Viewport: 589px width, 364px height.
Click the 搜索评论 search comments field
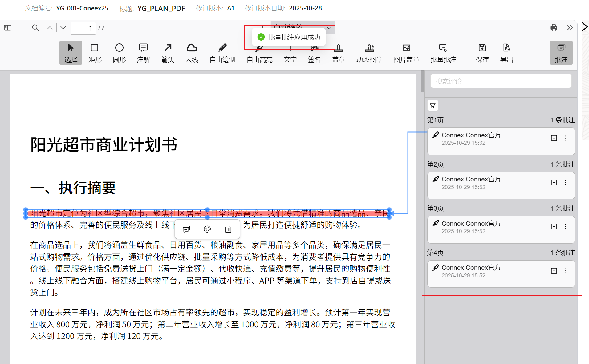click(x=501, y=81)
